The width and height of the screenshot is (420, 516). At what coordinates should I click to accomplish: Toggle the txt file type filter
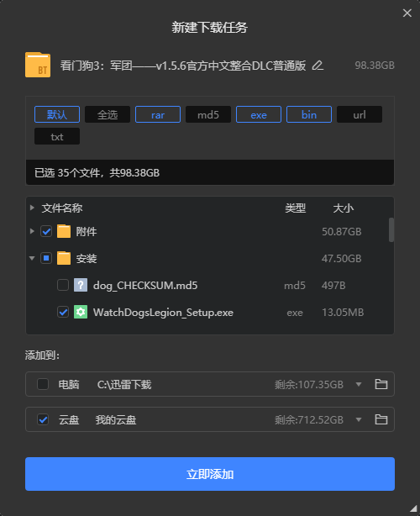57,136
